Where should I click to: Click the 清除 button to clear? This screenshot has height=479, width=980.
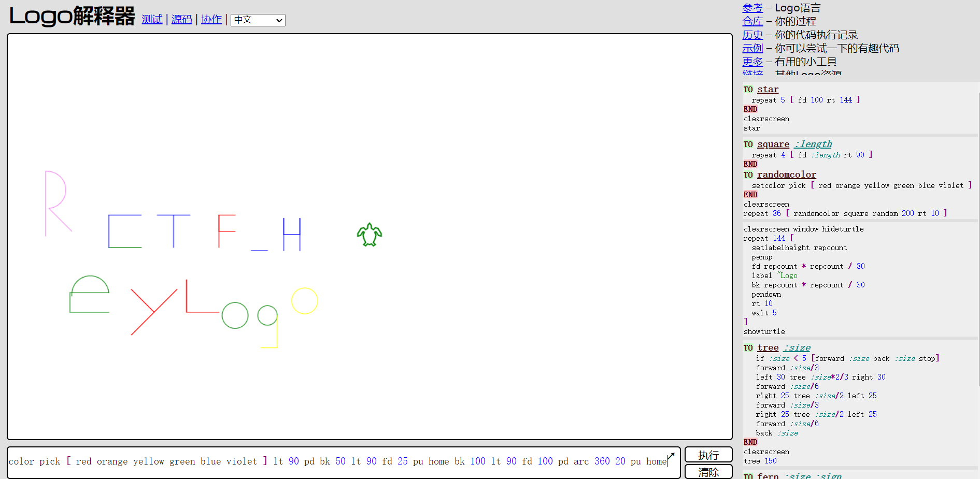pyautogui.click(x=708, y=472)
